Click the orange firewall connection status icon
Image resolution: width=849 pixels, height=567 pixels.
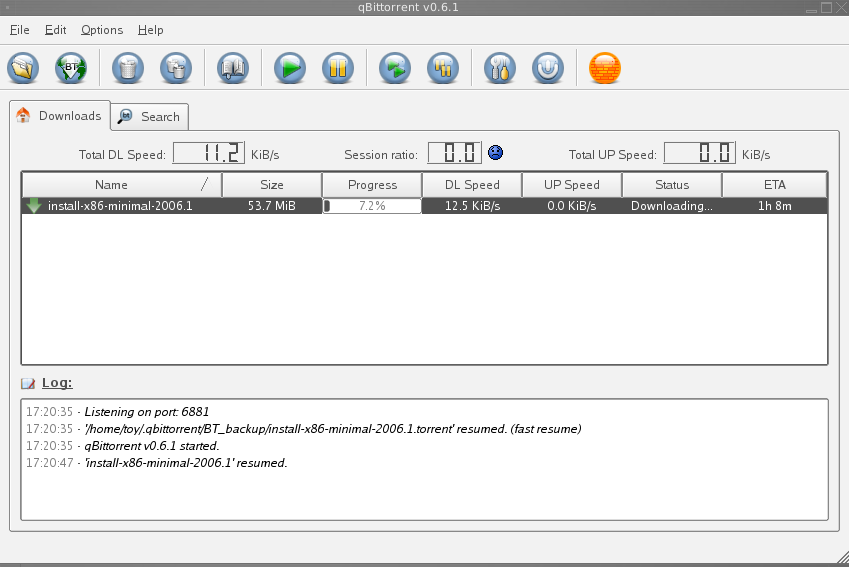tap(605, 68)
